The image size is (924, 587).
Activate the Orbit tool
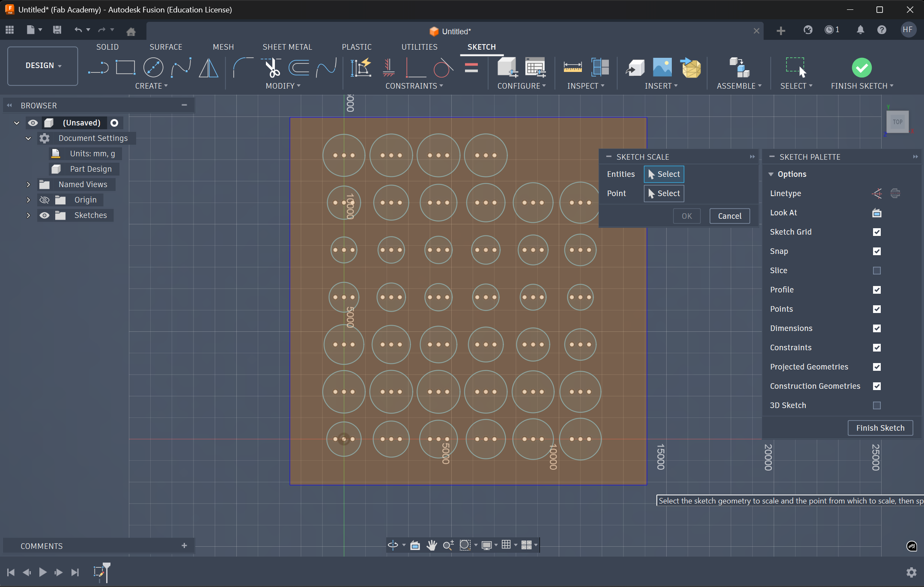(393, 545)
